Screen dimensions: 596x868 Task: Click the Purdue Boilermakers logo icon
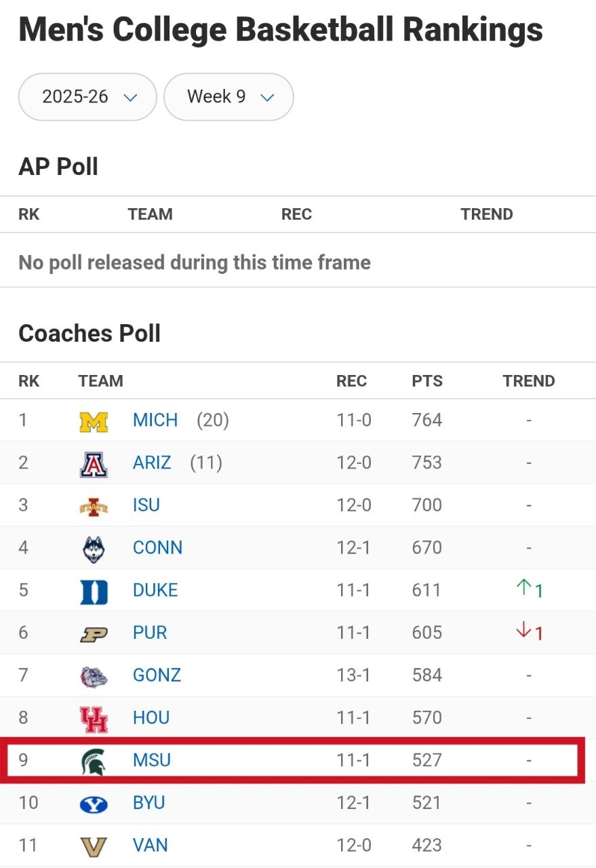94,634
